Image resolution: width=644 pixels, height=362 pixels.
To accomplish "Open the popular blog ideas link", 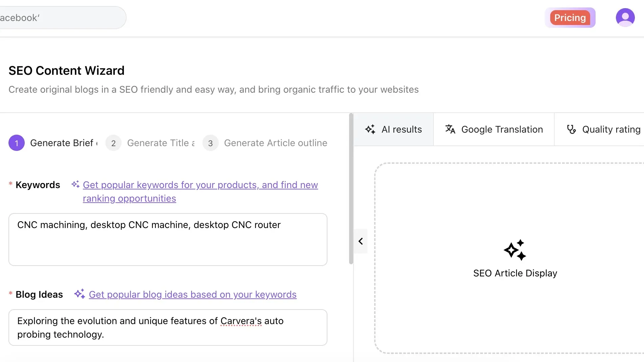I will [x=192, y=295].
